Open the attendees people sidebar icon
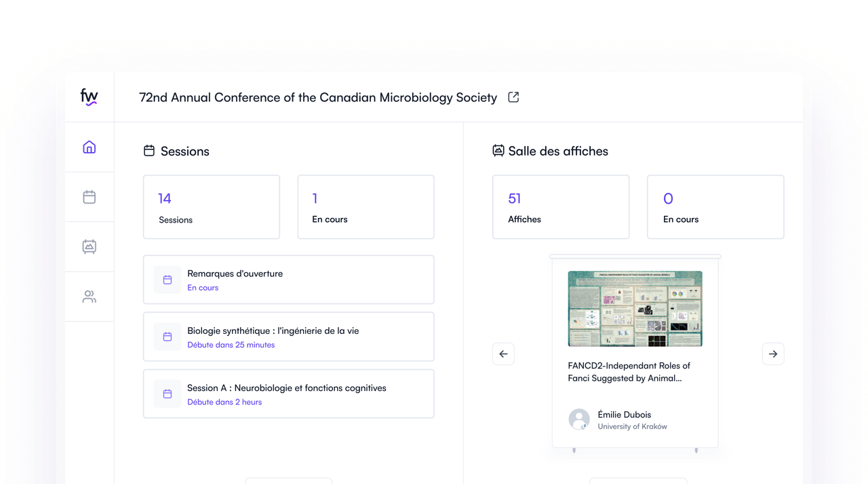868x484 pixels. pyautogui.click(x=89, y=297)
